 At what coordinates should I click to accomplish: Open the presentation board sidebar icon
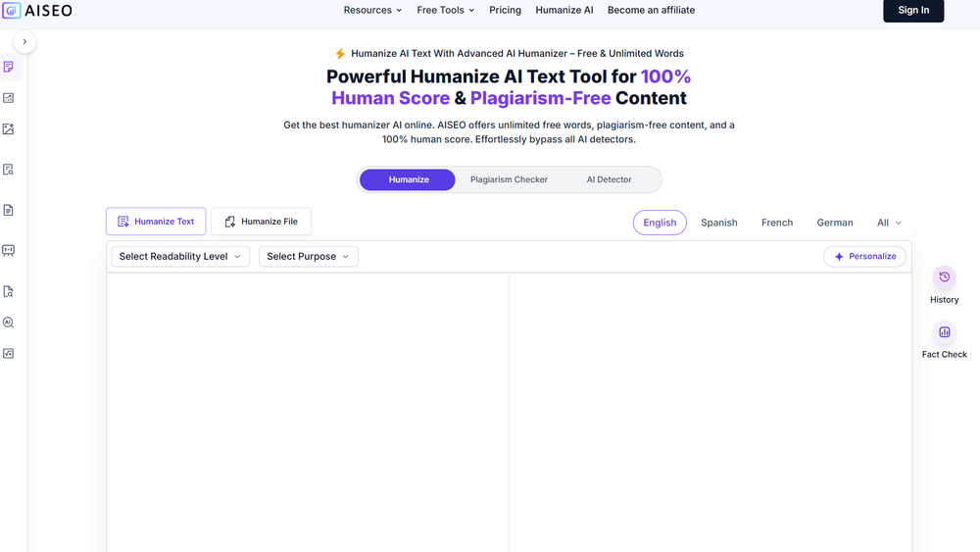tap(9, 251)
